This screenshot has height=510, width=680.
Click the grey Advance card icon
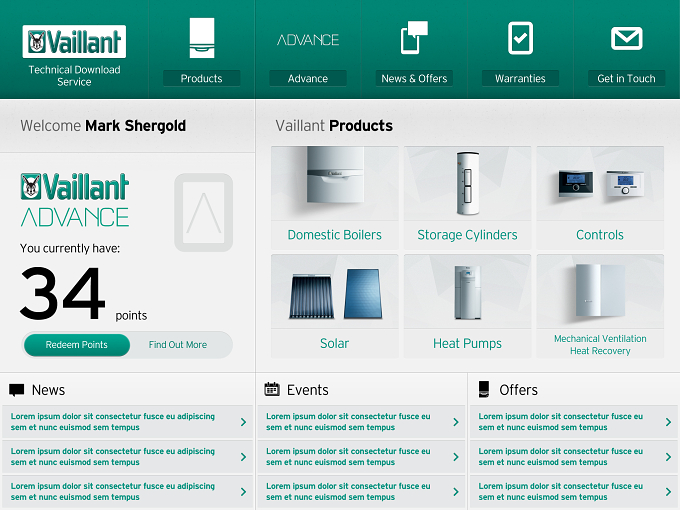pyautogui.click(x=203, y=212)
